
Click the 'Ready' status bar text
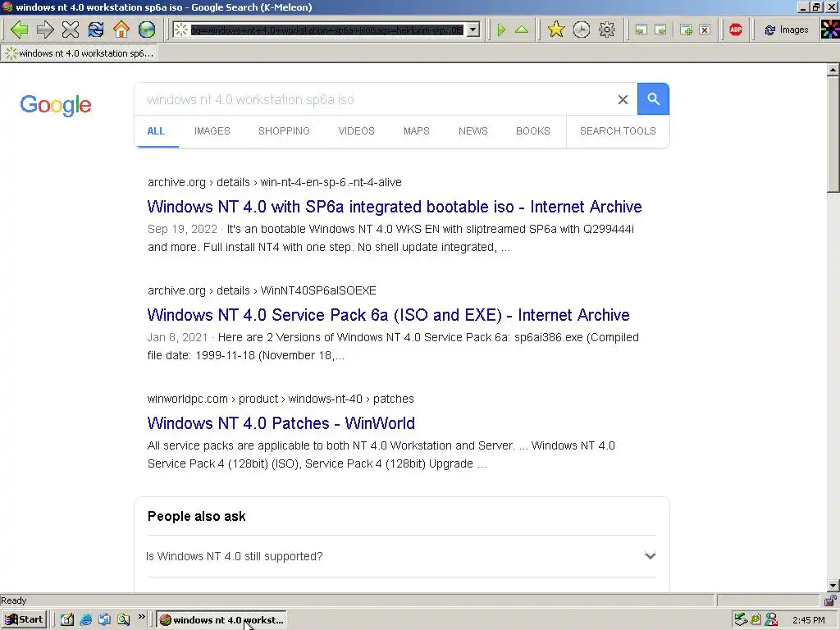pyautogui.click(x=13, y=600)
